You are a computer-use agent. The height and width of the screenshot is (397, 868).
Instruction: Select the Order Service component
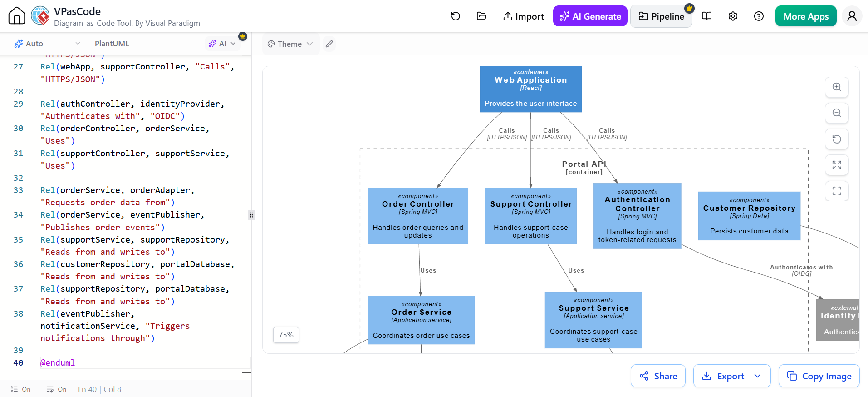pos(421,320)
